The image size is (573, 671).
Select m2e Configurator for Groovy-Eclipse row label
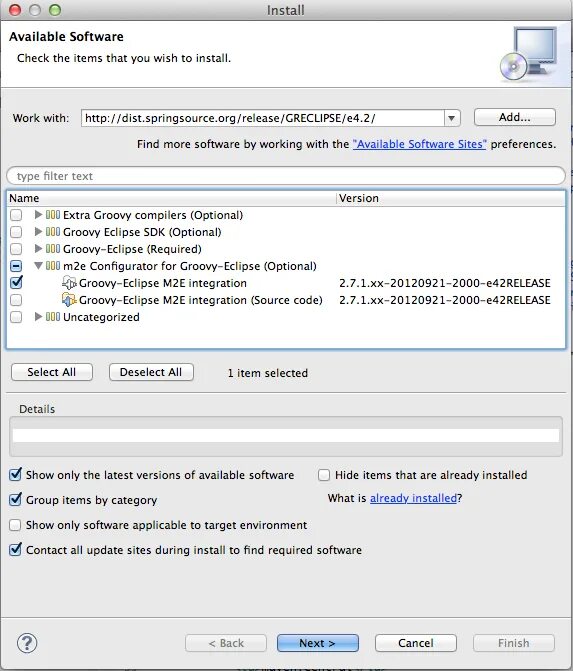190,266
